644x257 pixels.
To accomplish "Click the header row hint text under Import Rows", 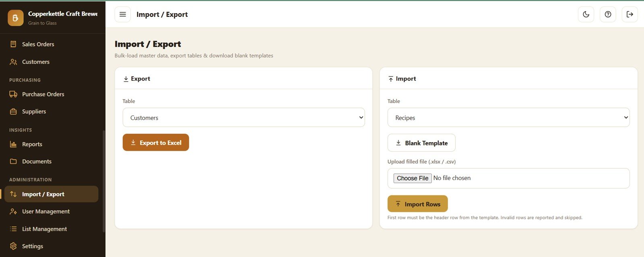I will click(x=485, y=218).
